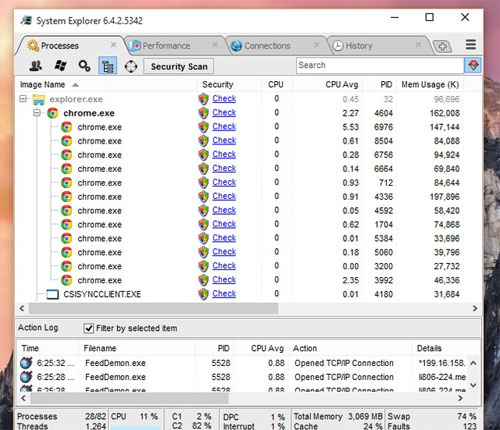This screenshot has height=430, width=500.
Task: Click the Windows flag system processes icon
Action: pos(60,66)
